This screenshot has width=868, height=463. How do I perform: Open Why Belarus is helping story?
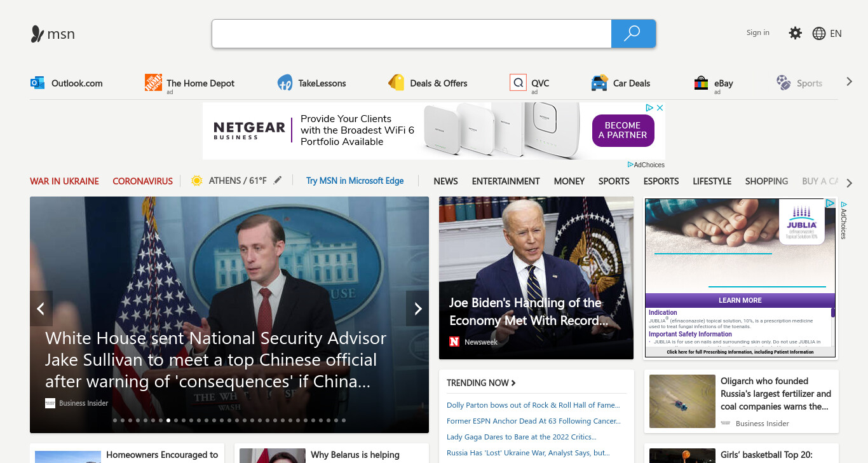click(x=355, y=455)
